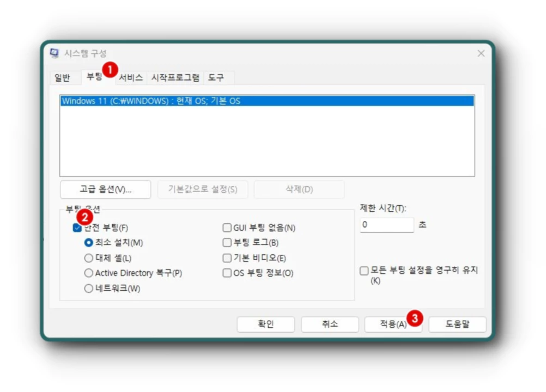Enable 부팅 로그(B) checkbox
This screenshot has width=546, height=392.
tap(227, 242)
